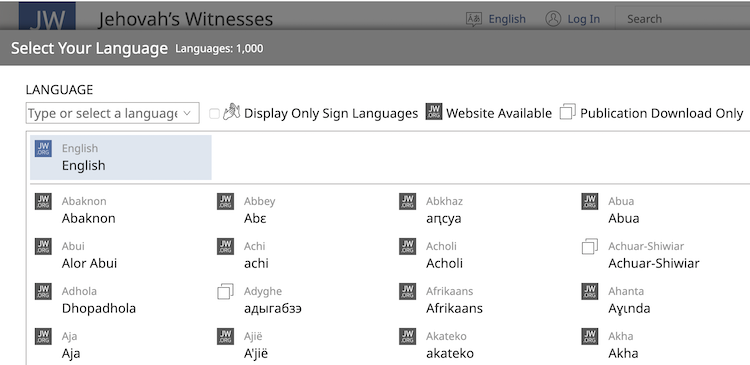
Task: Click the sign language hands icon
Action: [x=232, y=112]
